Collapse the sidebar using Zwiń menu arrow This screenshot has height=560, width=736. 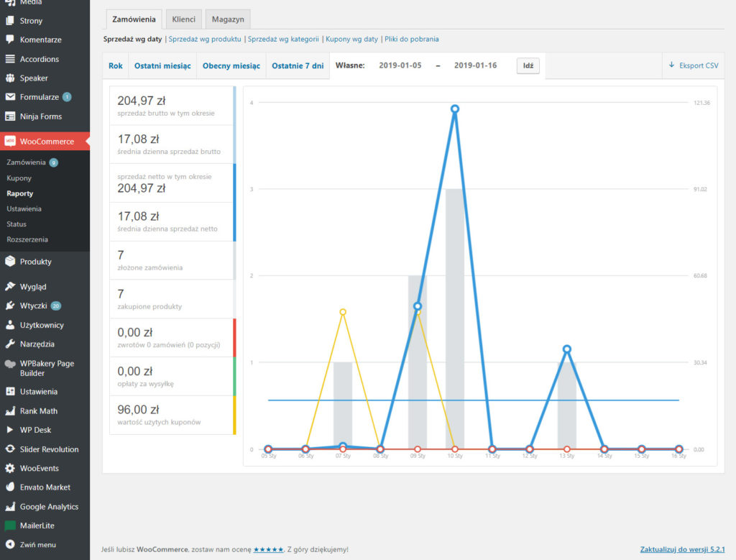(x=10, y=544)
